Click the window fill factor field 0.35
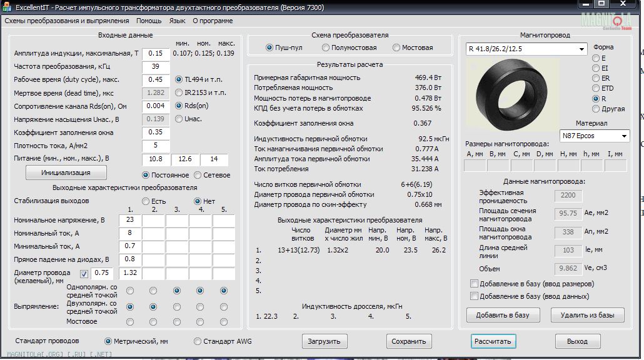The height and width of the screenshot is (360, 644). 156,132
